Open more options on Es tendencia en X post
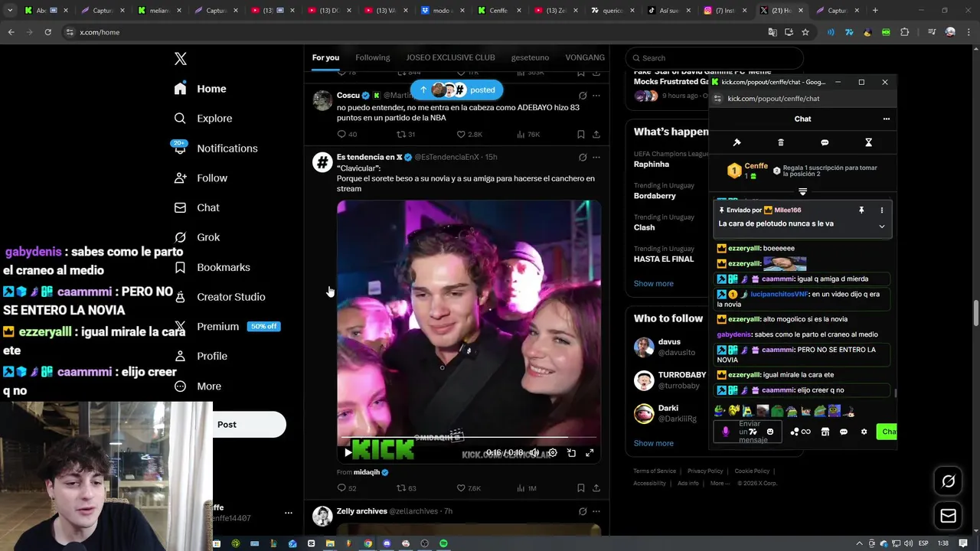 tap(596, 157)
